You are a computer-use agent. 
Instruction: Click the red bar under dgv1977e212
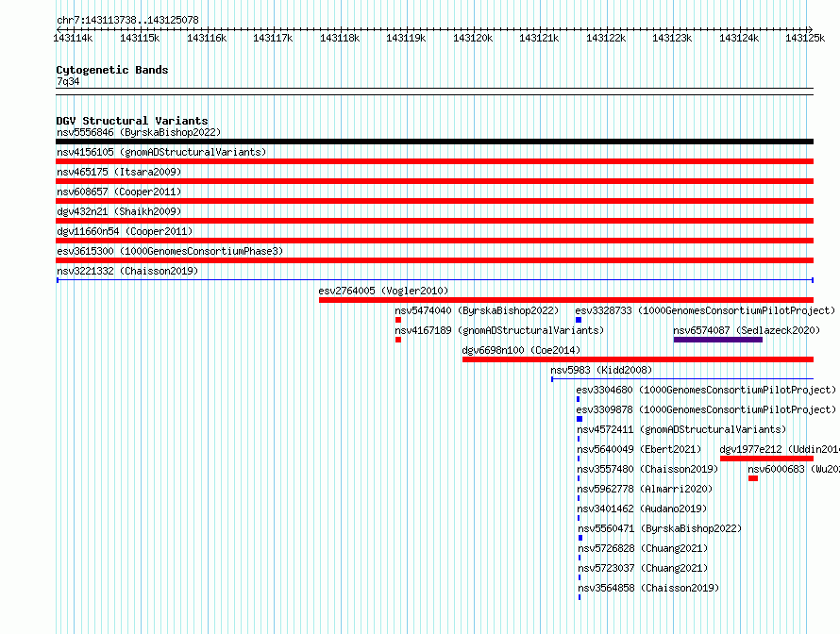click(766, 459)
